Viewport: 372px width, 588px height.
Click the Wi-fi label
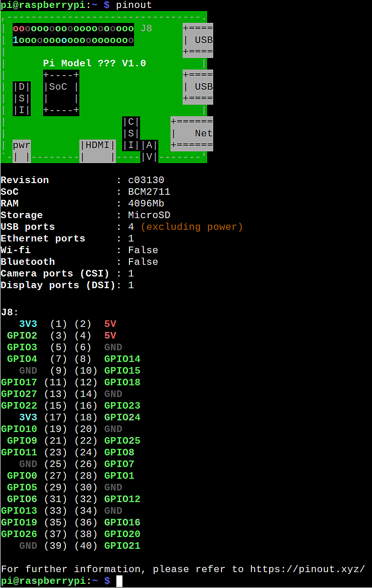coord(15,250)
